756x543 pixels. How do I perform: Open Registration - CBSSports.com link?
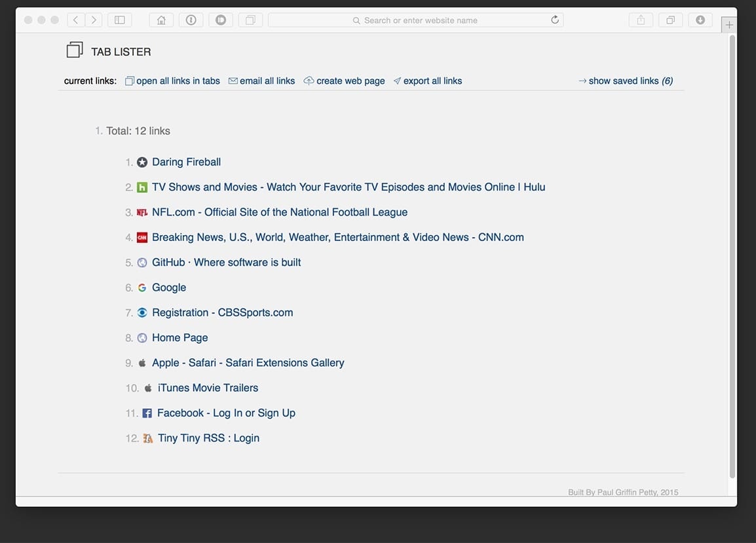point(223,312)
